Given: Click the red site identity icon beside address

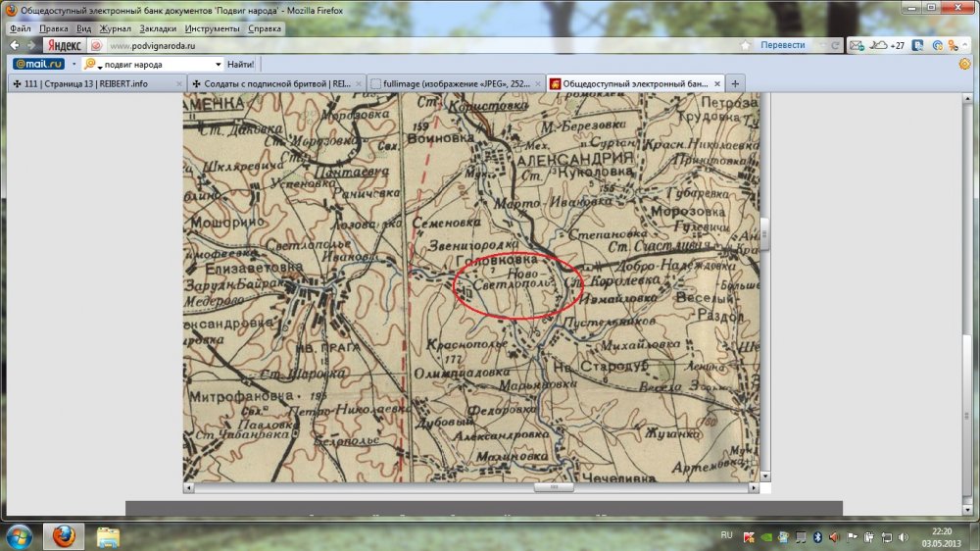Looking at the screenshot, I should point(96,46).
